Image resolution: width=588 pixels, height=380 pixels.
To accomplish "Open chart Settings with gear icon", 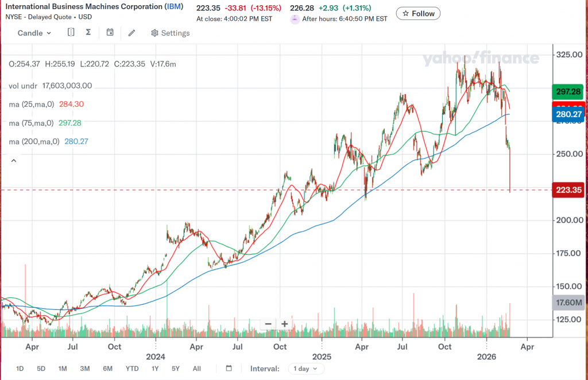I will [x=170, y=33].
